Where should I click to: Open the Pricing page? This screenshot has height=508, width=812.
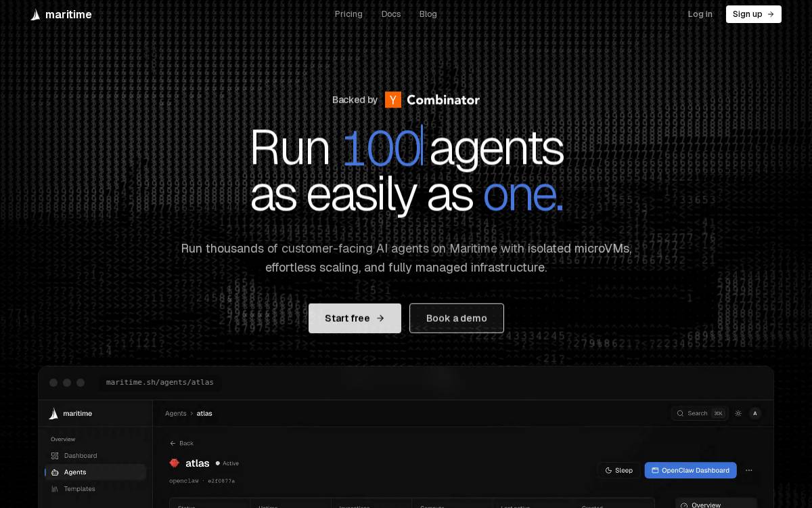pos(348,14)
